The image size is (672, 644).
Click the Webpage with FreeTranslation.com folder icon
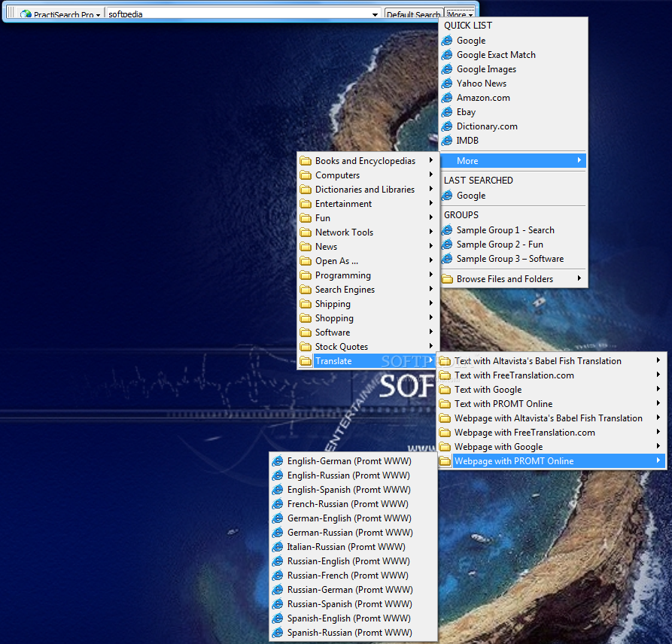pyautogui.click(x=445, y=433)
